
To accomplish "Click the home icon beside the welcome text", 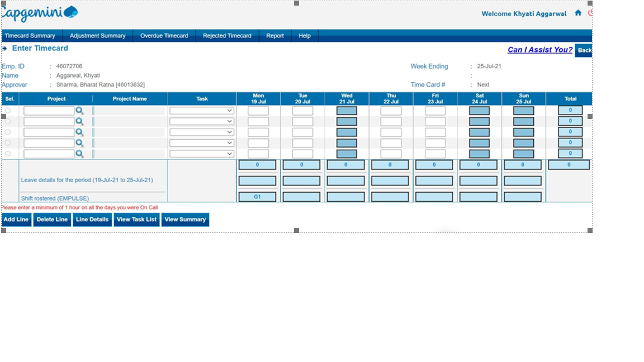I will coord(578,13).
